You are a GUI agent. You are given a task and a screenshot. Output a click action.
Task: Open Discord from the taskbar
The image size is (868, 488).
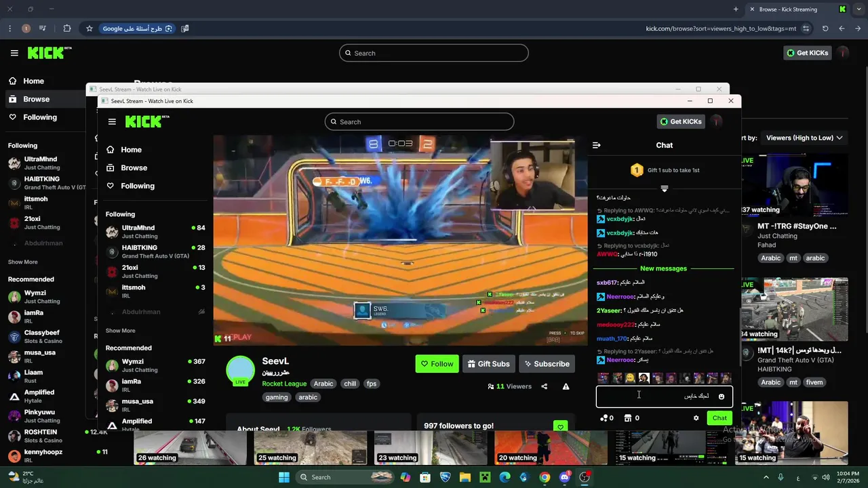coord(565,477)
